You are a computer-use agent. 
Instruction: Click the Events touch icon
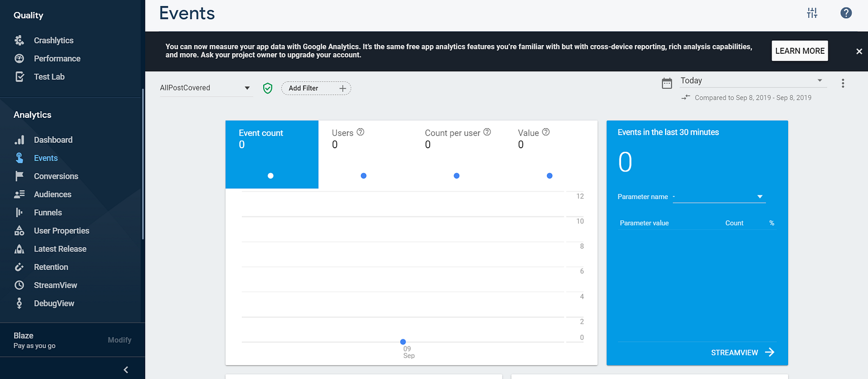(20, 158)
